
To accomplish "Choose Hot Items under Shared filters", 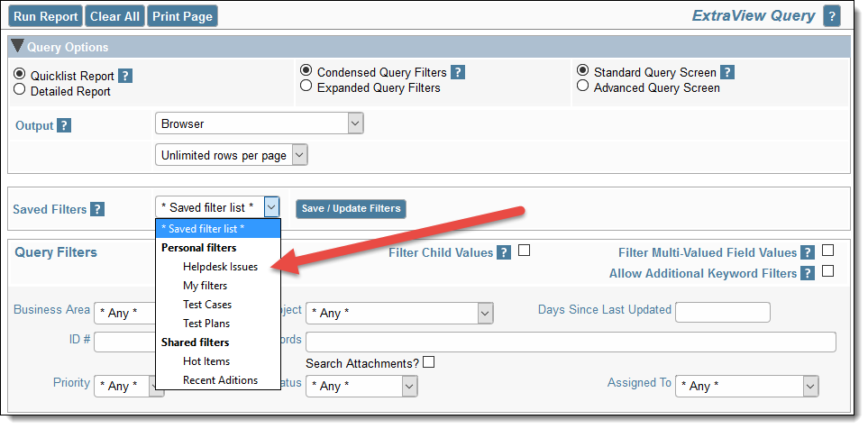I will [206, 361].
